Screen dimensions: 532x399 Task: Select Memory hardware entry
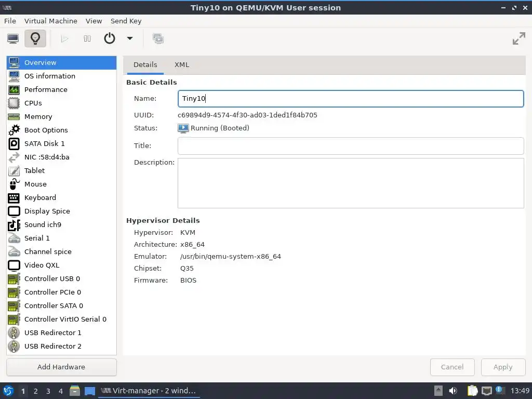click(x=61, y=117)
